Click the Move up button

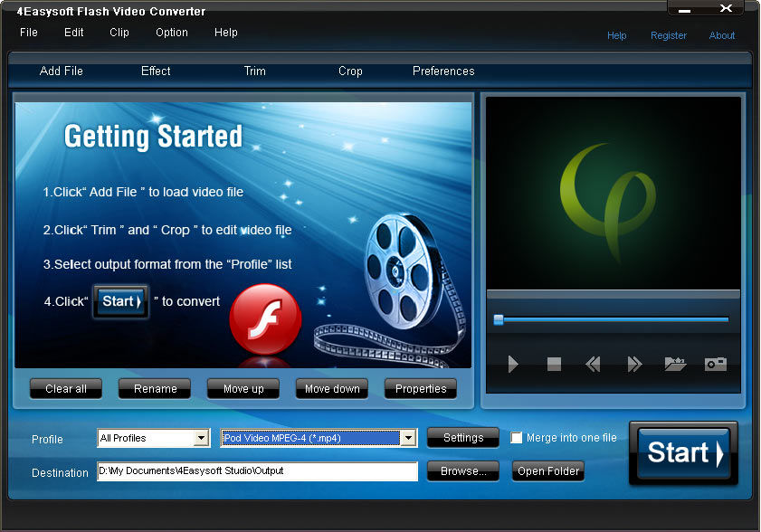click(243, 389)
